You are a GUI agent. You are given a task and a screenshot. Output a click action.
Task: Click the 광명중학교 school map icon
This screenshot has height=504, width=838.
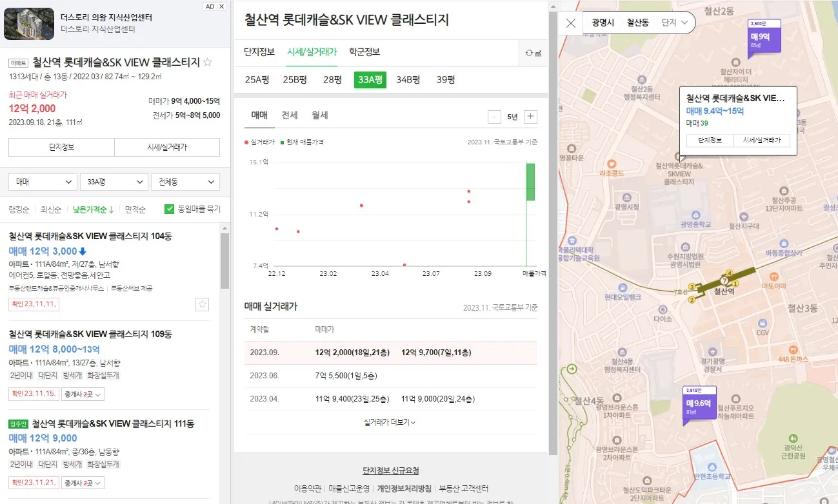click(694, 215)
